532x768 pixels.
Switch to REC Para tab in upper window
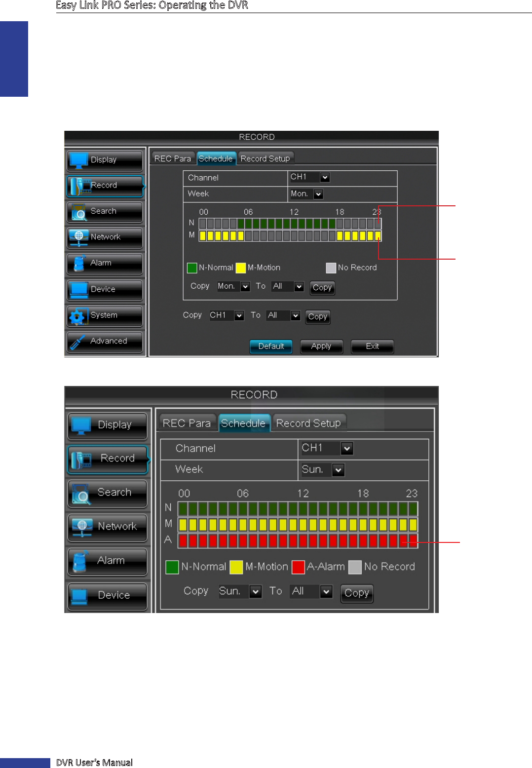(173, 158)
